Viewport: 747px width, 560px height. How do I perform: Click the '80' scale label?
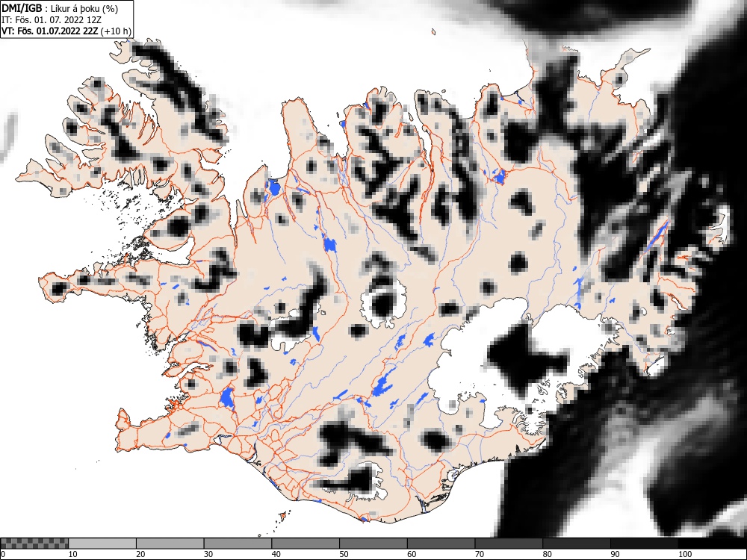(x=547, y=554)
